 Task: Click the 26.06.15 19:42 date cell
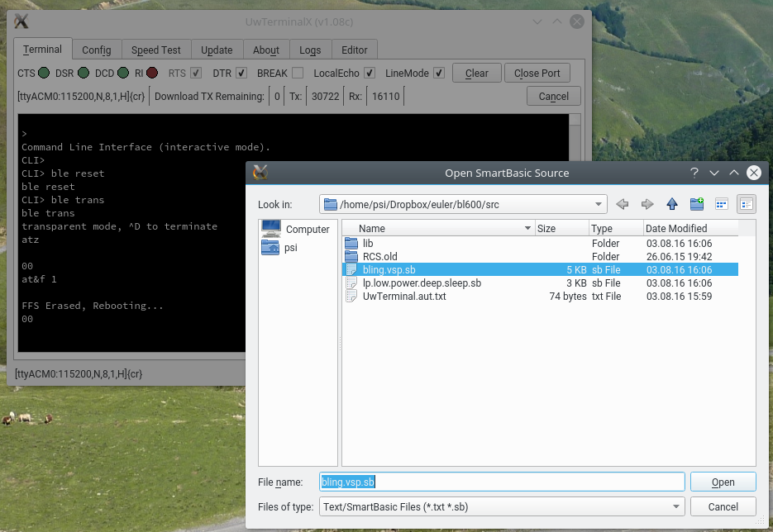point(680,257)
